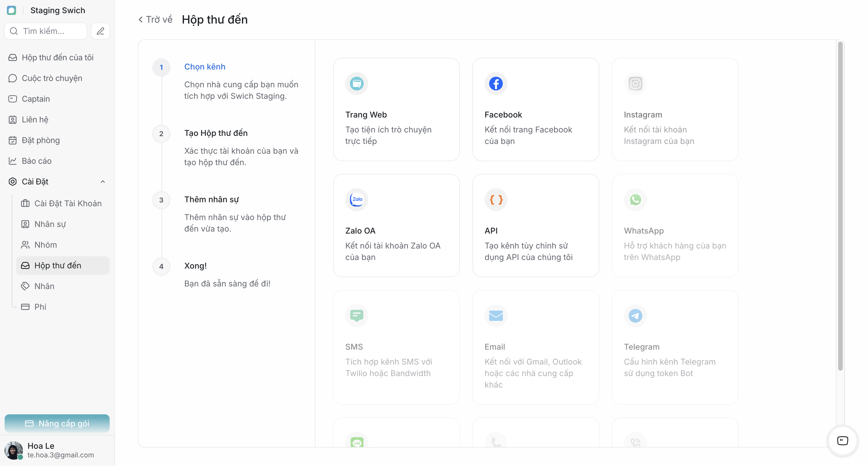Choose the Telegram channel card
Image resolution: width=868 pixels, height=466 pixels.
675,347
